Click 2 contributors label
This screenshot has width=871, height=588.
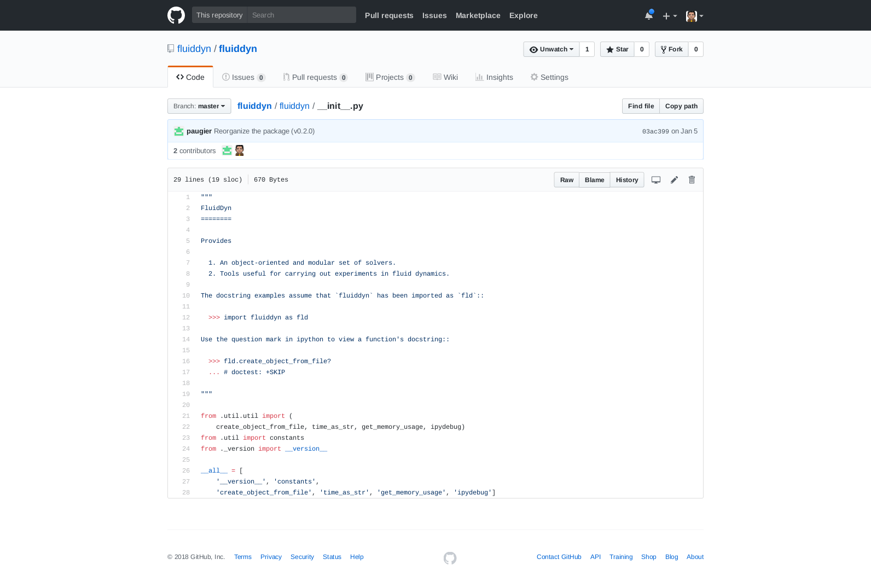click(x=194, y=150)
